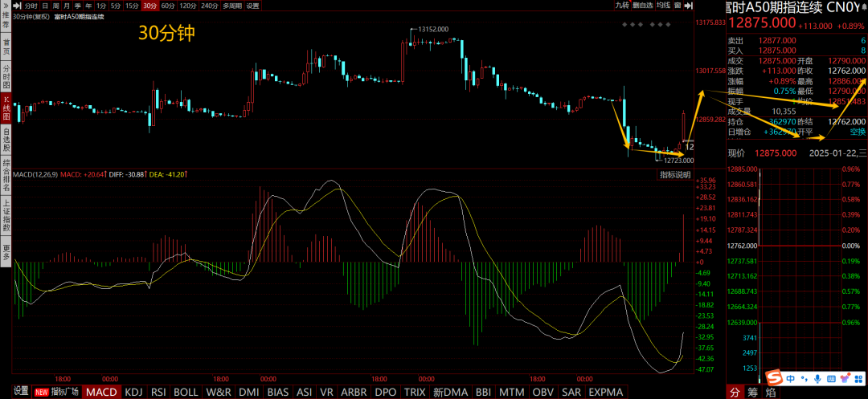Open the 上证指数 sidebar item
Screen dimensions: 868x399
(x=6, y=216)
